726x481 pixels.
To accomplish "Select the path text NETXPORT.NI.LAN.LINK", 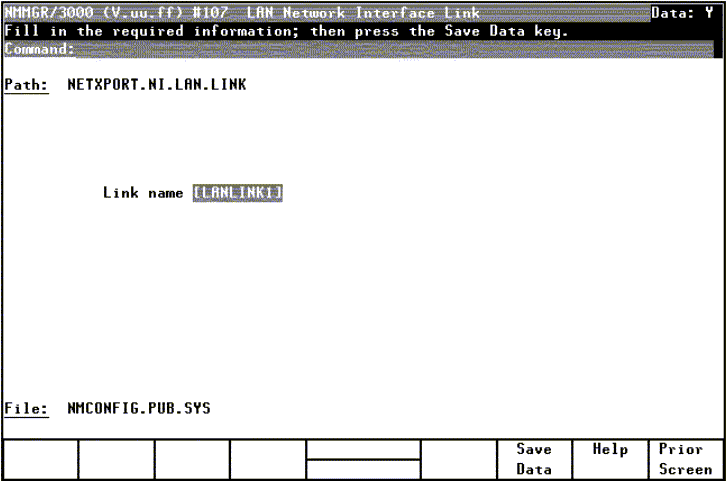I will click(x=157, y=85).
